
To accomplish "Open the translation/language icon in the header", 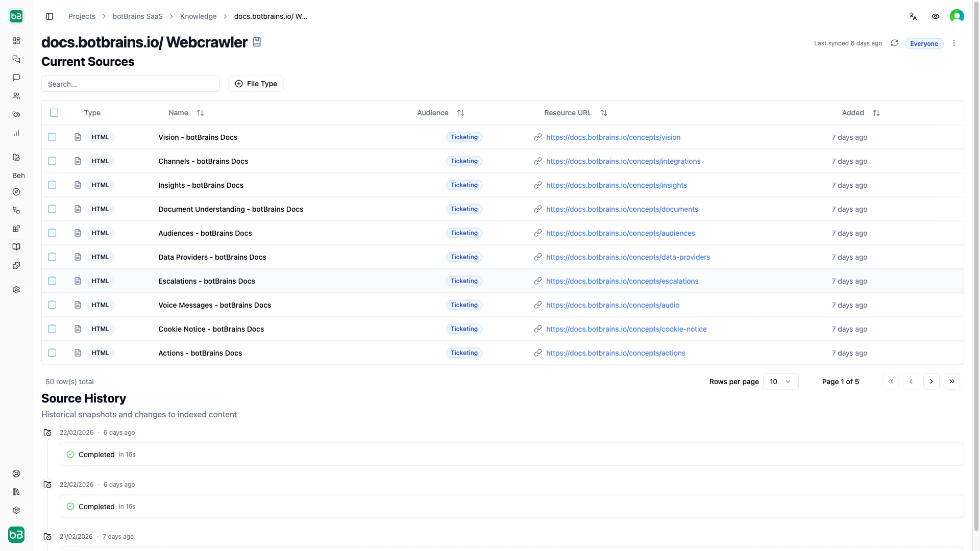I will tap(913, 16).
